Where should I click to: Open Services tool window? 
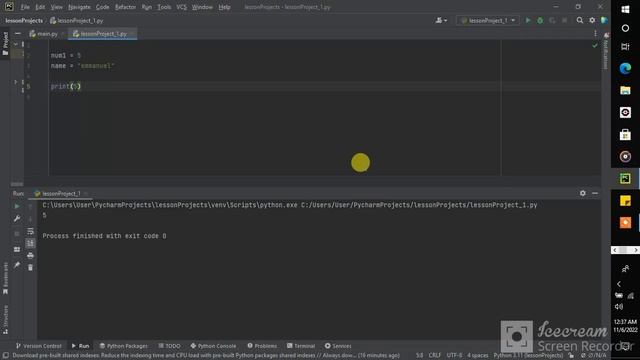click(338, 346)
